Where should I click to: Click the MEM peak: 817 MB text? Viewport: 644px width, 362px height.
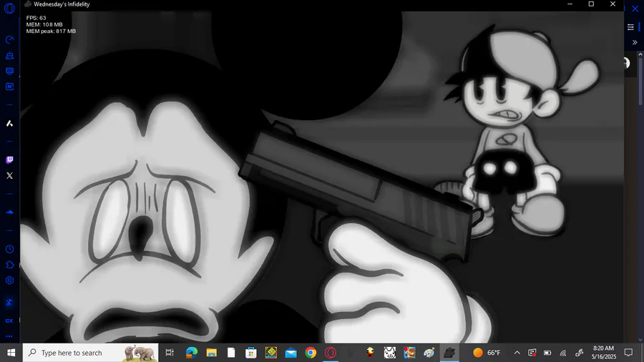pyautogui.click(x=51, y=31)
